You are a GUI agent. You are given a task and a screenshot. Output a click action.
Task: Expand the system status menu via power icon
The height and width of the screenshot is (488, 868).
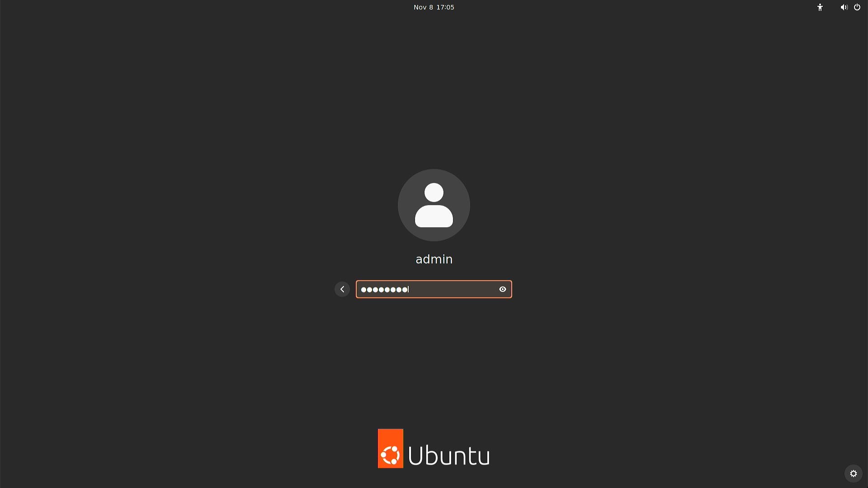[857, 7]
